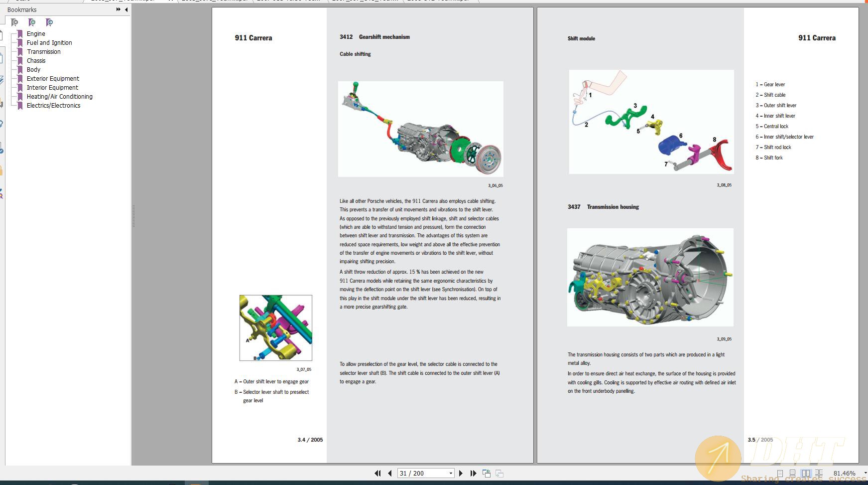Screen dimensions: 868x485
Task: Switch to single page view
Action: click(780, 473)
